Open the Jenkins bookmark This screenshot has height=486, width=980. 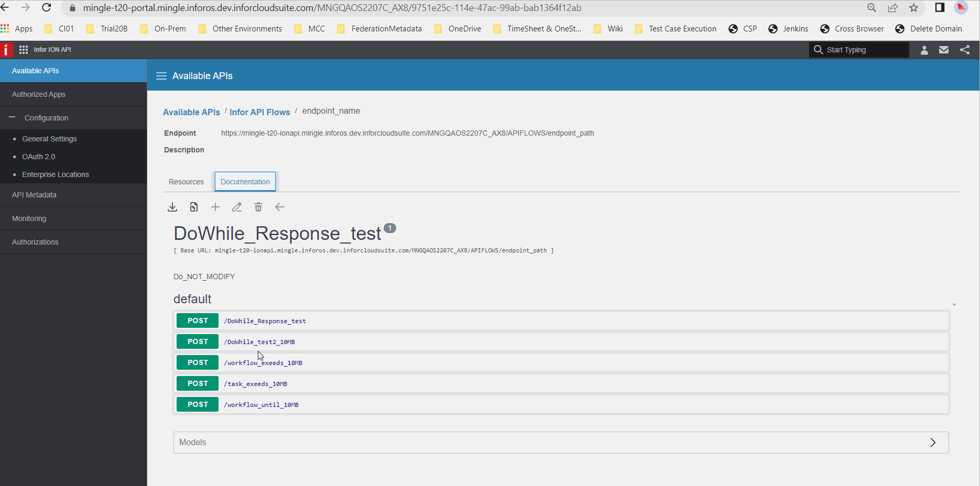[788, 29]
